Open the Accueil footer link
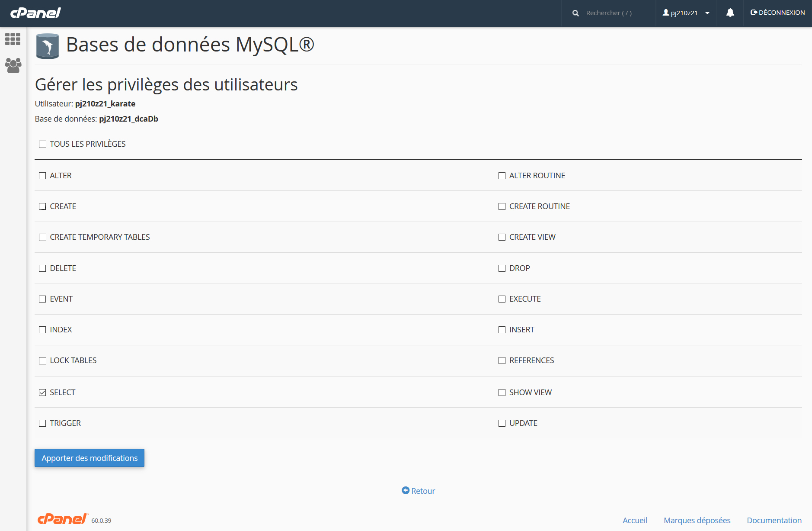812x531 pixels. 635,520
